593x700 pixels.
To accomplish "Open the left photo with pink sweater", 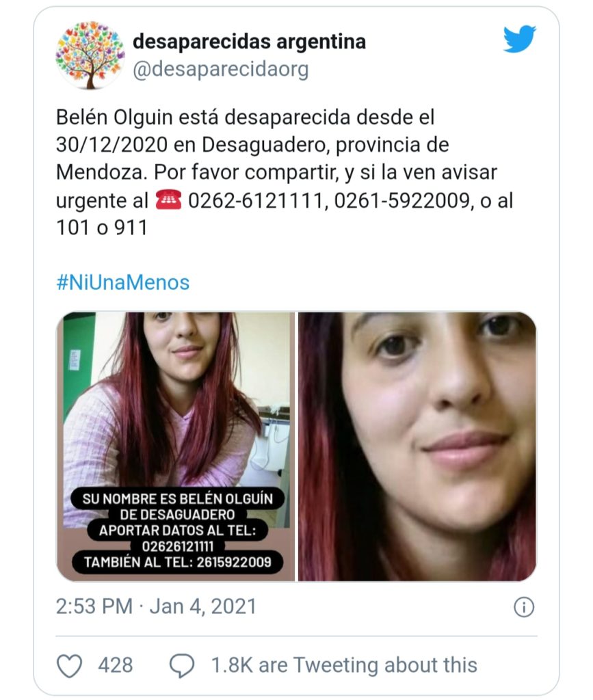I will coord(176,446).
